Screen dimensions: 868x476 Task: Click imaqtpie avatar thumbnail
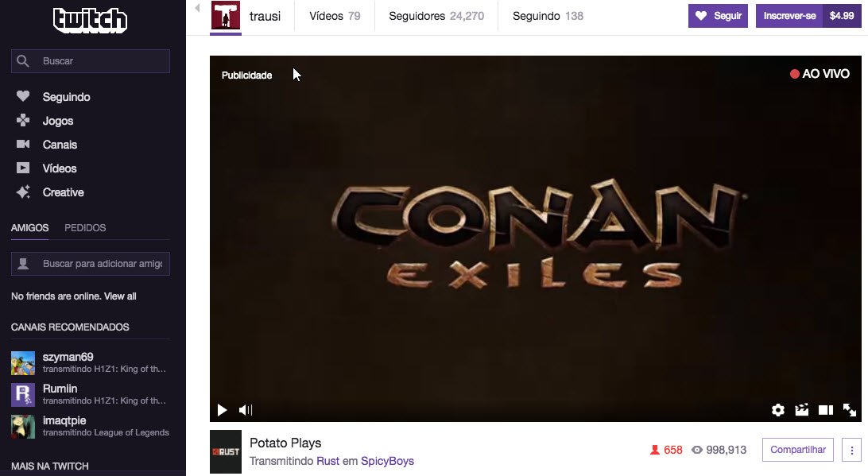[23, 427]
